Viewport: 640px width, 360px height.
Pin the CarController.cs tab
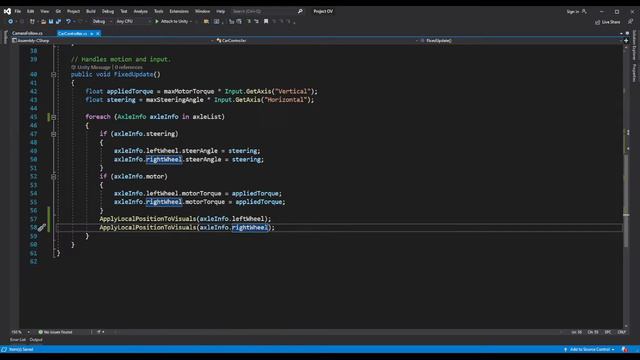pyautogui.click(x=92, y=34)
